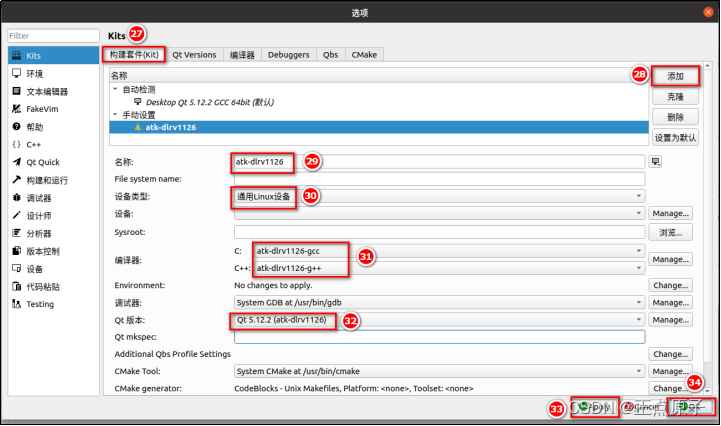Open the 环境 settings category
Screen dimensions: 721x426
(x=53, y=74)
